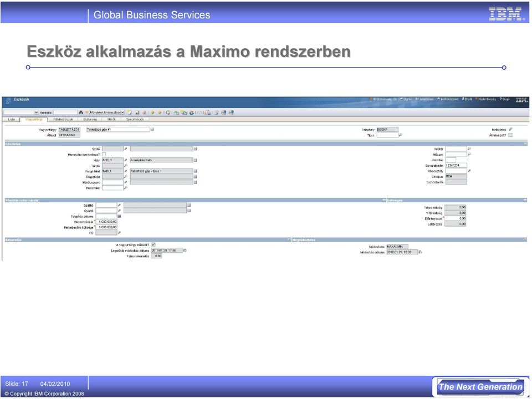The width and height of the screenshot is (532, 399).
Task: Open the Hirdetmények link in header
Action: (383, 99)
